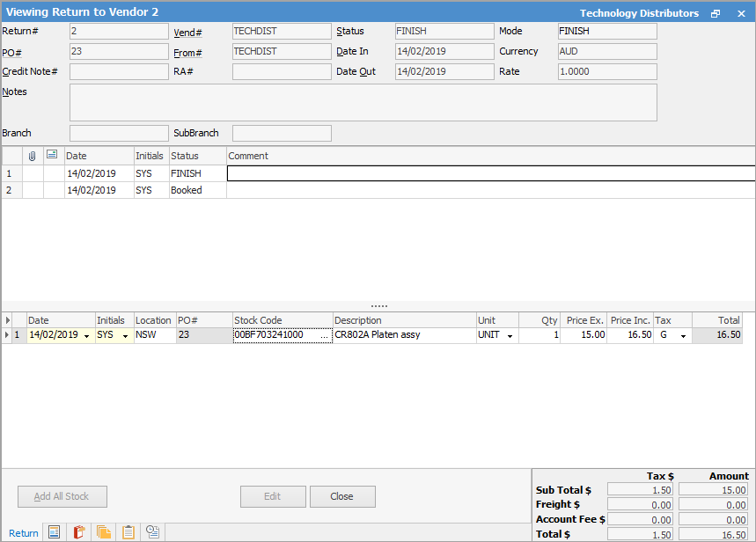This screenshot has height=542, width=756.
Task: Click the dotted splitter handle between grids
Action: tap(378, 306)
